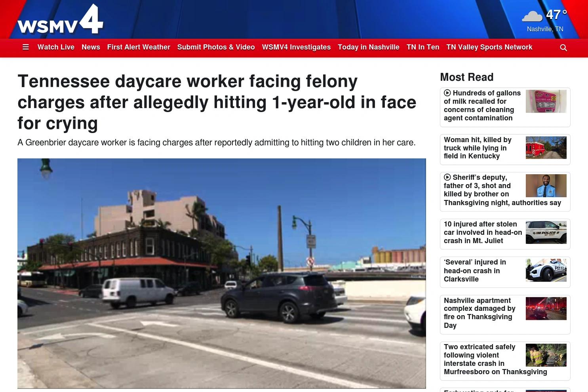Open First Alert Weather section
This screenshot has height=392, width=588.
pos(139,47)
